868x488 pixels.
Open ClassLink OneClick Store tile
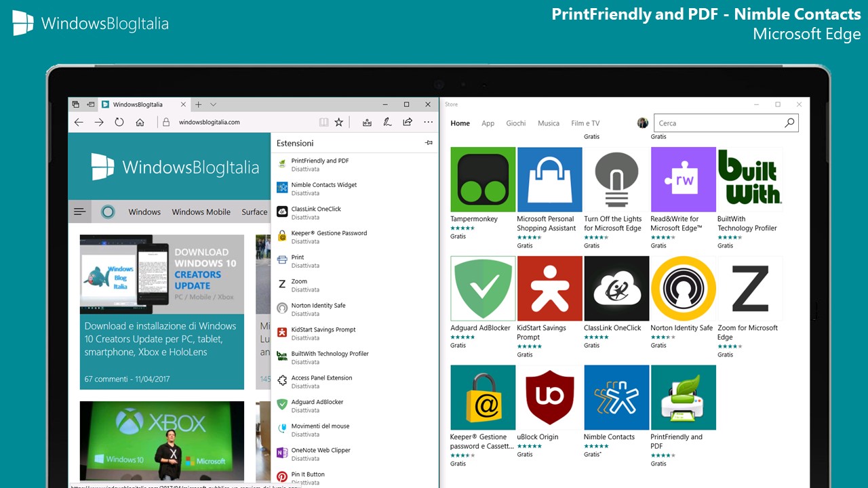pyautogui.click(x=616, y=302)
